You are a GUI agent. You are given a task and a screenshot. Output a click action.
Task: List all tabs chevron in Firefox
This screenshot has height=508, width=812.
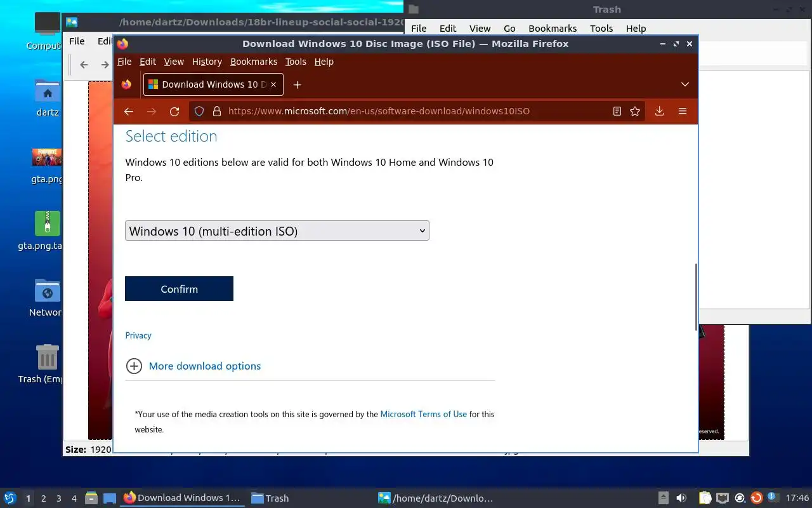point(684,84)
